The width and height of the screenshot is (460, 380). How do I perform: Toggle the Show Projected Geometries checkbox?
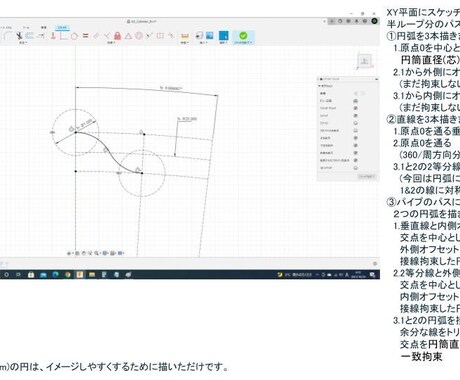click(356, 160)
